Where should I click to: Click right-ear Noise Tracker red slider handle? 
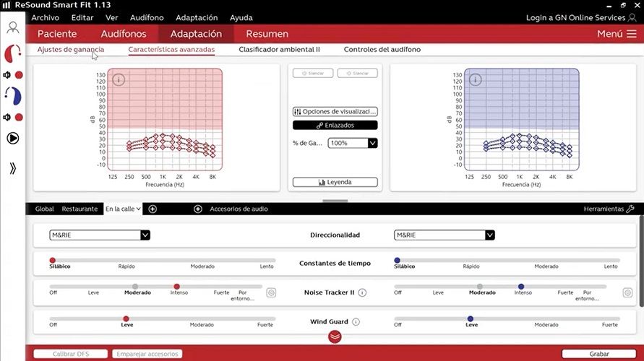(x=176, y=287)
